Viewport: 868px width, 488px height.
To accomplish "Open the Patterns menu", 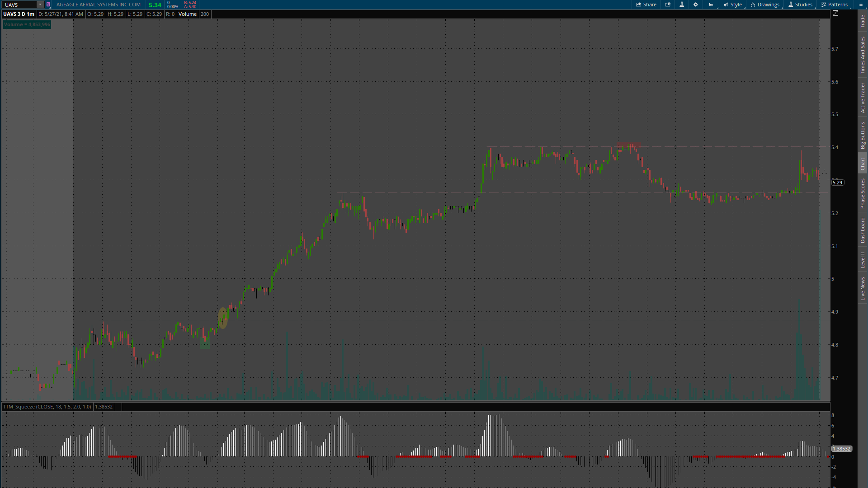I will [835, 5].
